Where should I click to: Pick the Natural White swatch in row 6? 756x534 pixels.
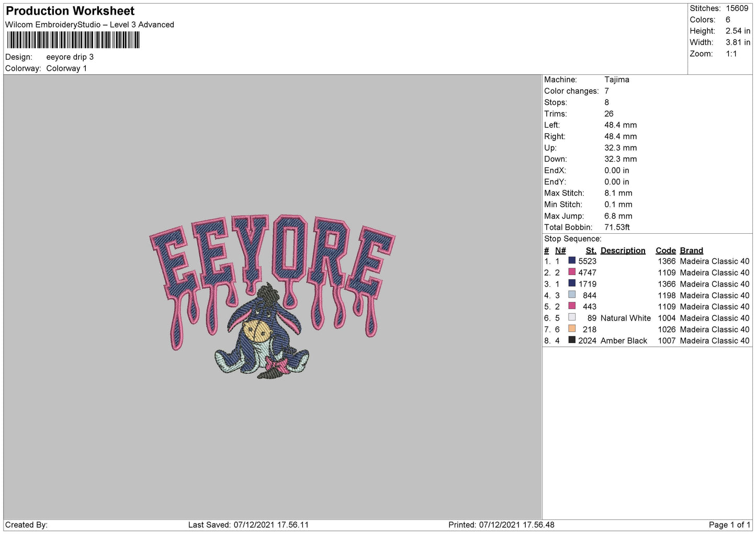(x=572, y=317)
